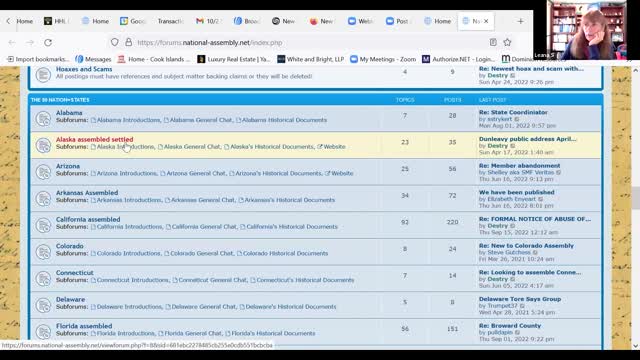Close the active forum tab

(486, 21)
